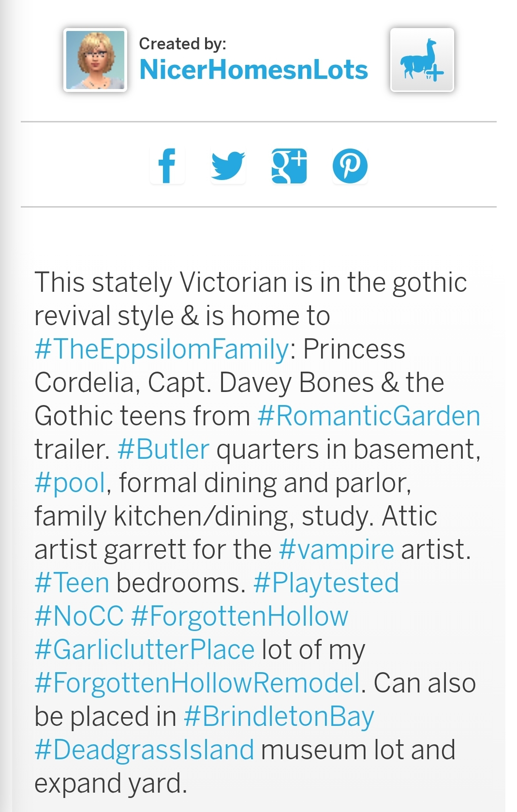Screen dimensions: 517x812
Task: Tap the #DeadgrassIsland hashtag
Action: pos(145,750)
